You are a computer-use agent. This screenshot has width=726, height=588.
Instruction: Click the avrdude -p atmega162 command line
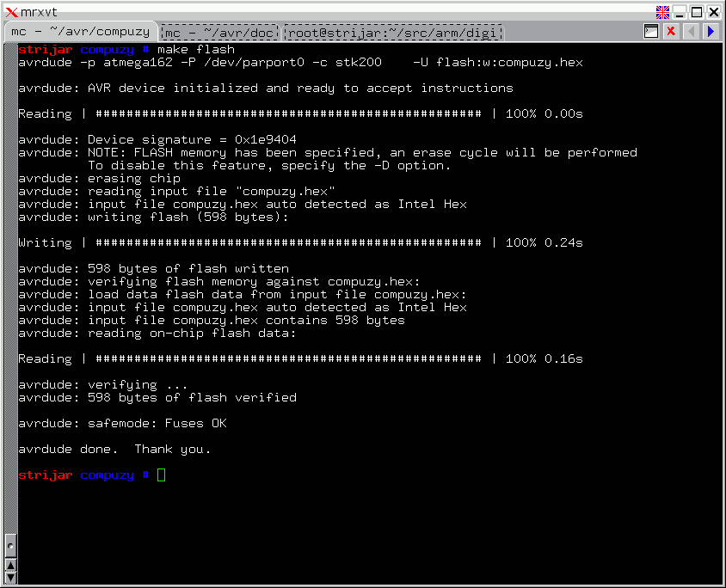pos(300,63)
